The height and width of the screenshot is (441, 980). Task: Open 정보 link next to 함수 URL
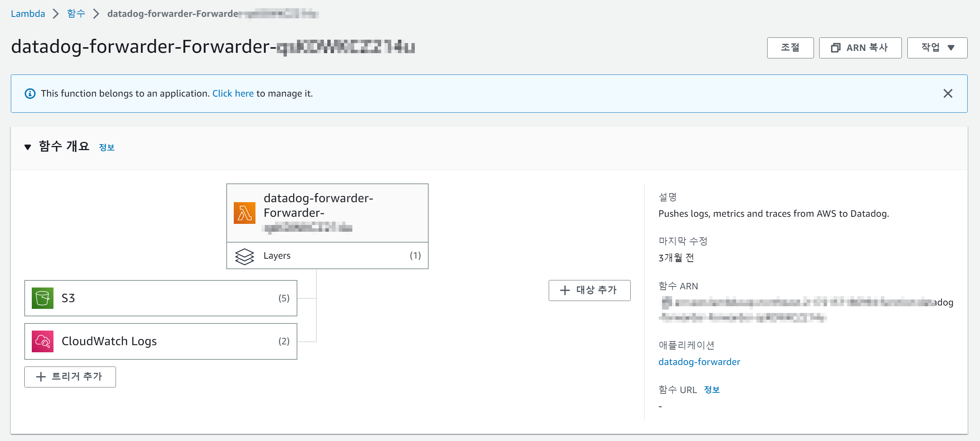click(711, 390)
